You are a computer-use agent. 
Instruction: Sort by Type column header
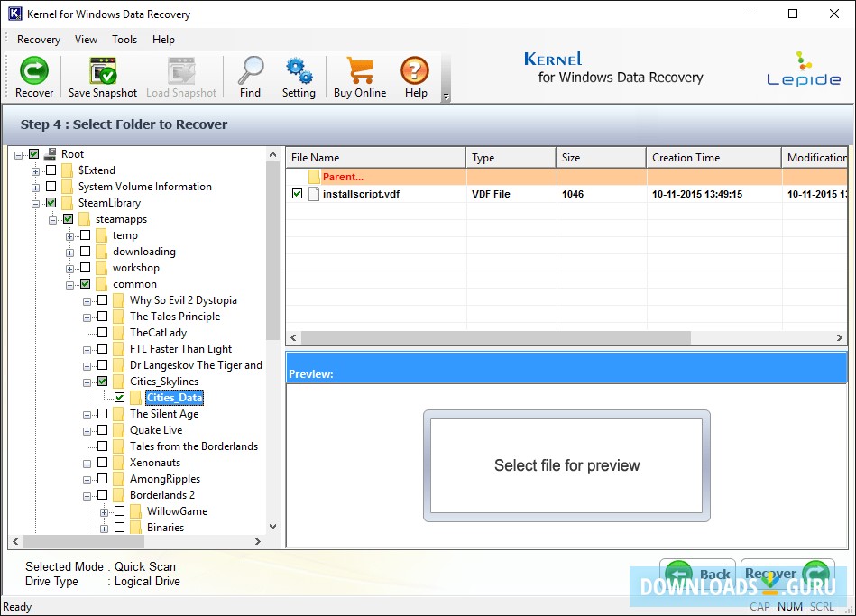(x=511, y=157)
